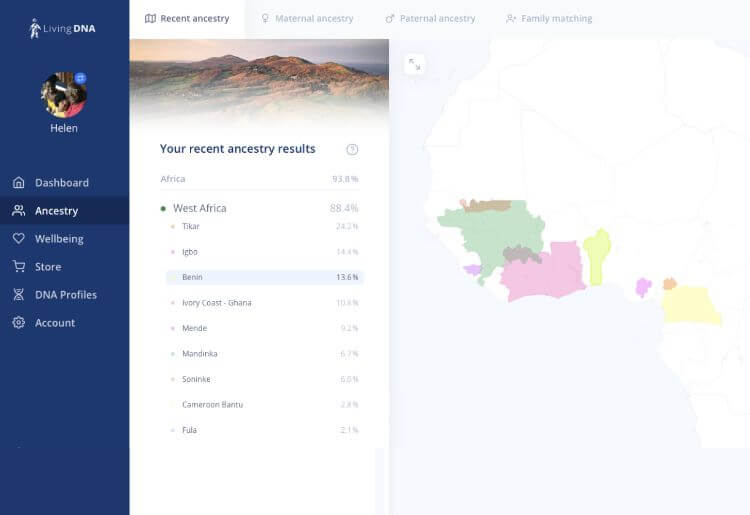Click the people icon on Family matching
Viewport: 750px width, 515px height.
(x=511, y=19)
